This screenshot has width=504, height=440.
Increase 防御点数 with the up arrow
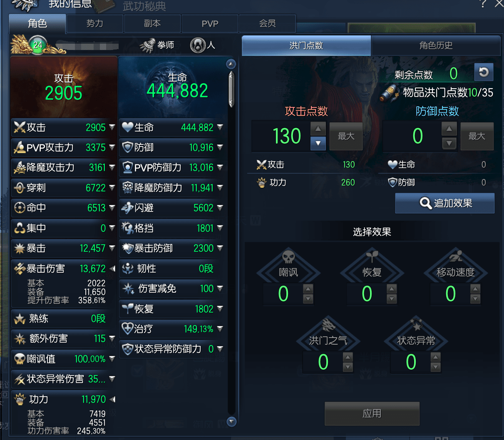pyautogui.click(x=449, y=129)
